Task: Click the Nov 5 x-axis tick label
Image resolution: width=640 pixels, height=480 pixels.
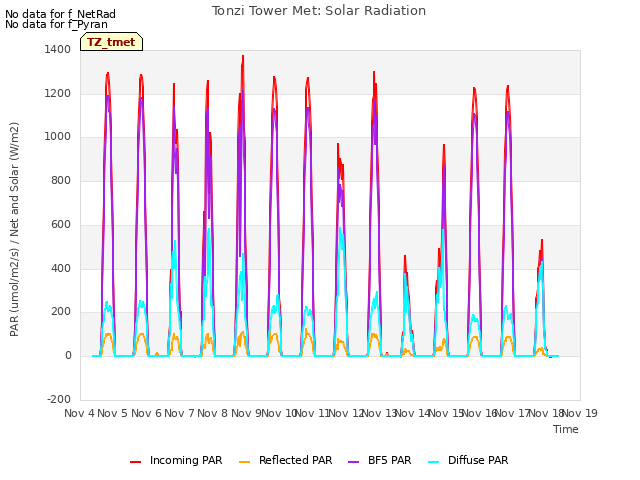Action: 113,413
